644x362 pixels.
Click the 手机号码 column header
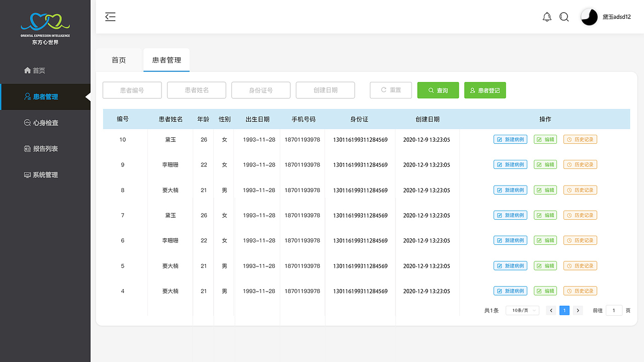tap(303, 119)
